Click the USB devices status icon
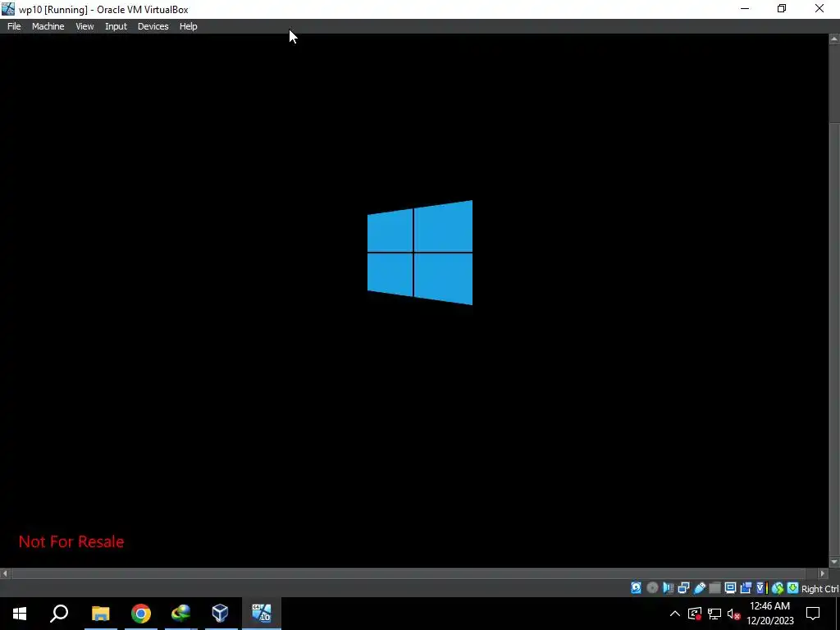 (699, 588)
